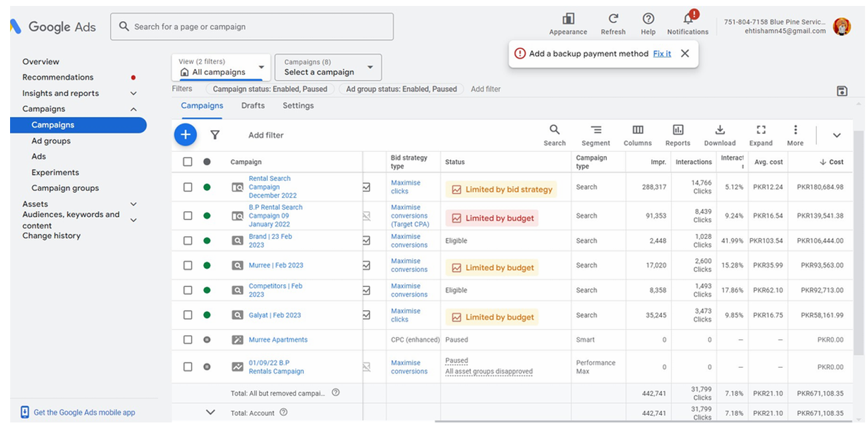Select checkbox for Rental Search Campaign December 2022

tap(188, 187)
